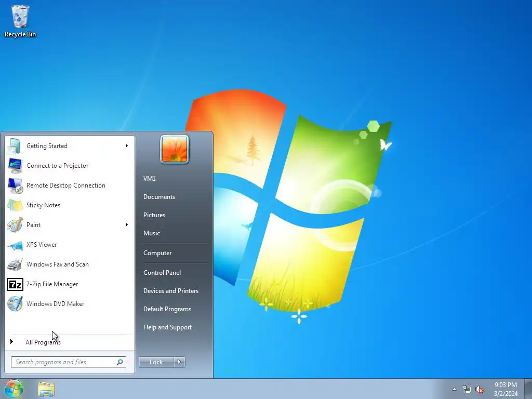Screen dimensions: 532x399
Task: Open Control Panel
Action: pos(162,273)
